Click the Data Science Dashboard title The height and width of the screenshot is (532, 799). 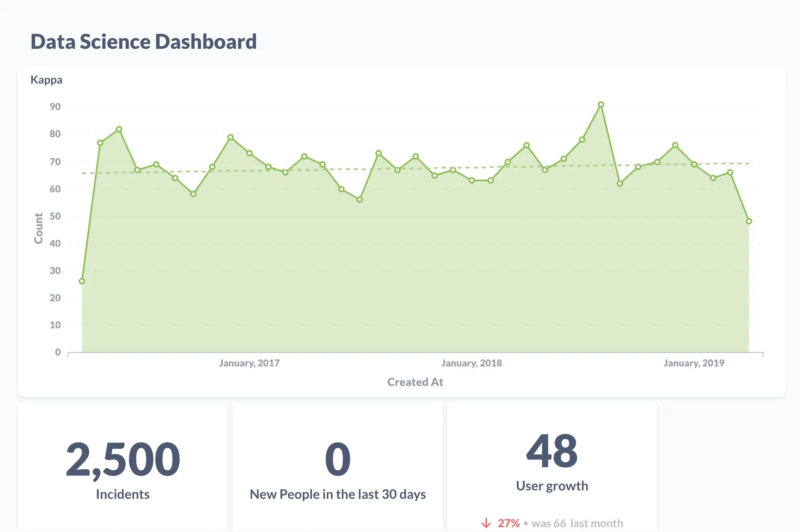[144, 42]
